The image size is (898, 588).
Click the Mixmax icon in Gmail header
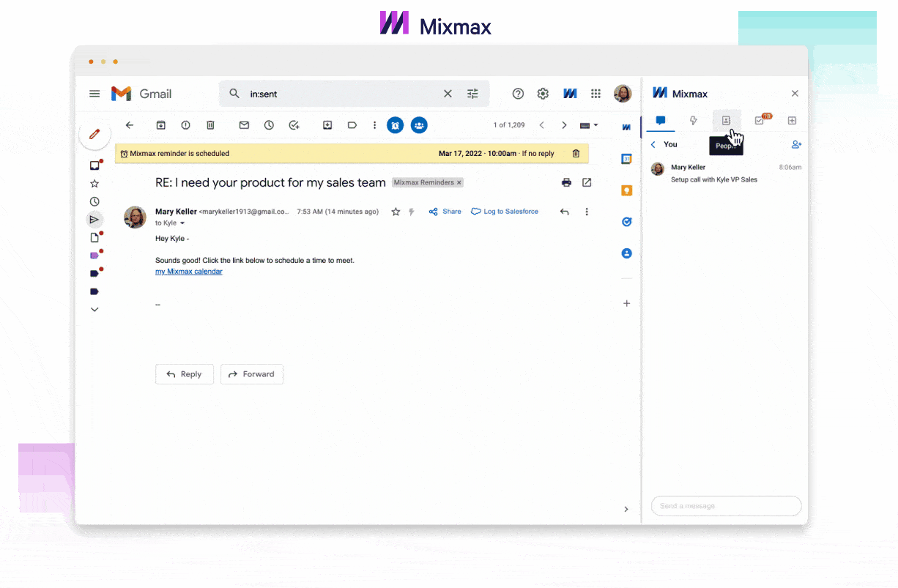[570, 94]
